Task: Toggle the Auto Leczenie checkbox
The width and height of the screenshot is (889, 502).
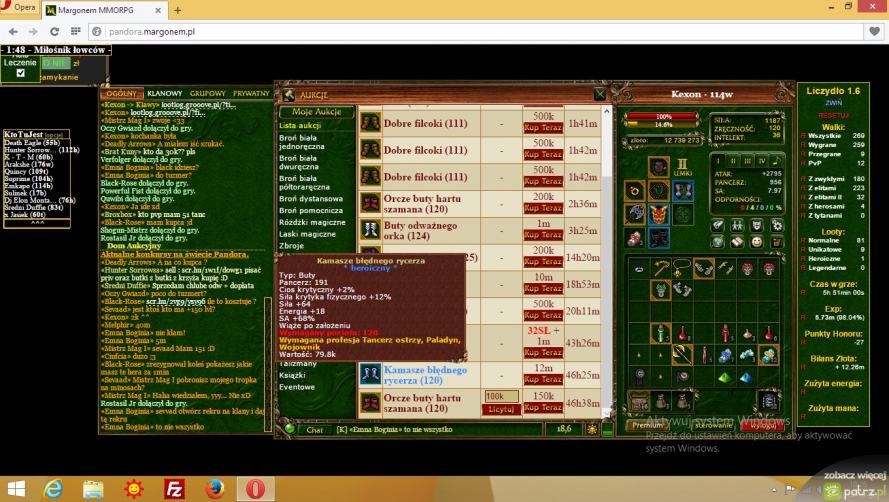Action: tap(20, 73)
